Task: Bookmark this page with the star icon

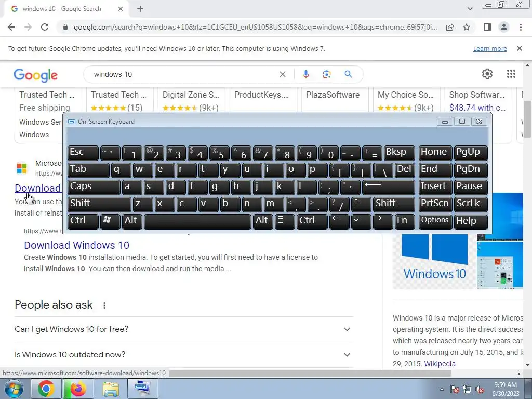Action: point(467,27)
